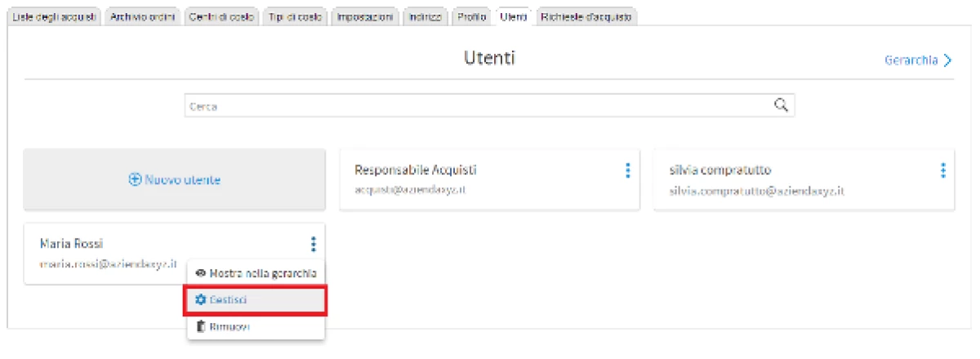Toggle the three-dot menu on Maria Rossi
The image size is (980, 359).
pos(313,244)
